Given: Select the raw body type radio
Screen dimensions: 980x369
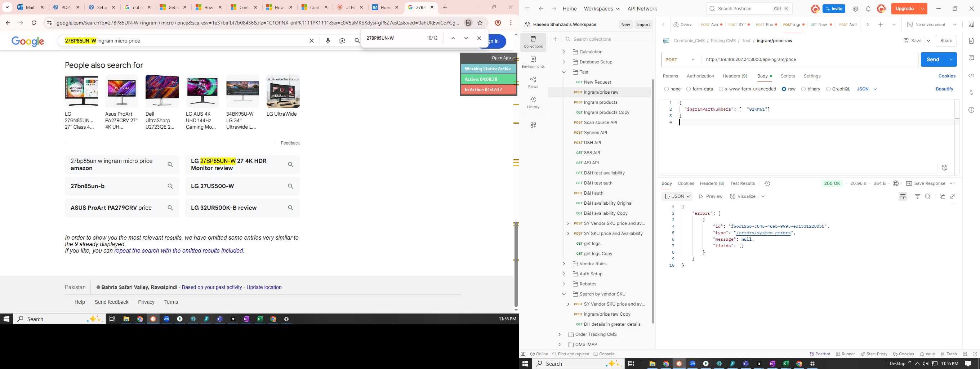Looking at the screenshot, I should coord(784,89).
